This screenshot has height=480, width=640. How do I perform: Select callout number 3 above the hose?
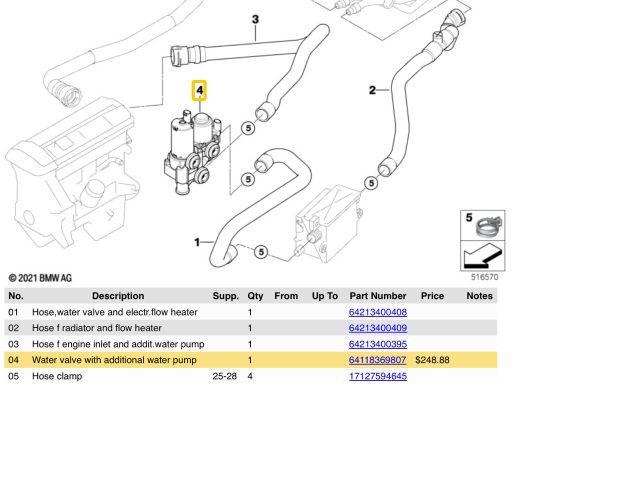point(255,20)
